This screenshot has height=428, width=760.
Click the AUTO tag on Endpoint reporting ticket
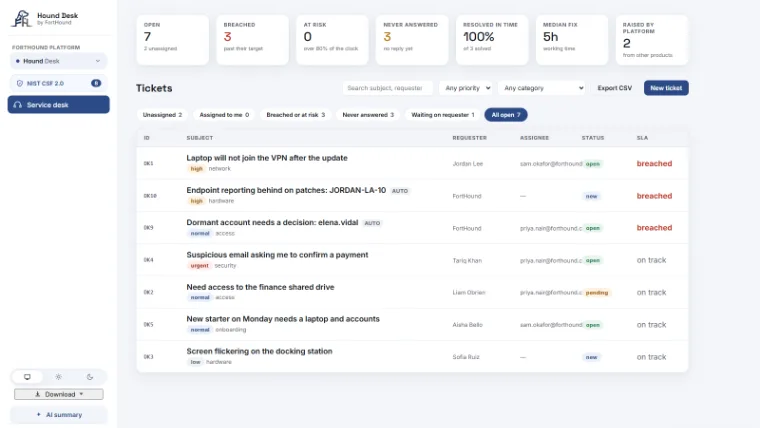point(400,191)
